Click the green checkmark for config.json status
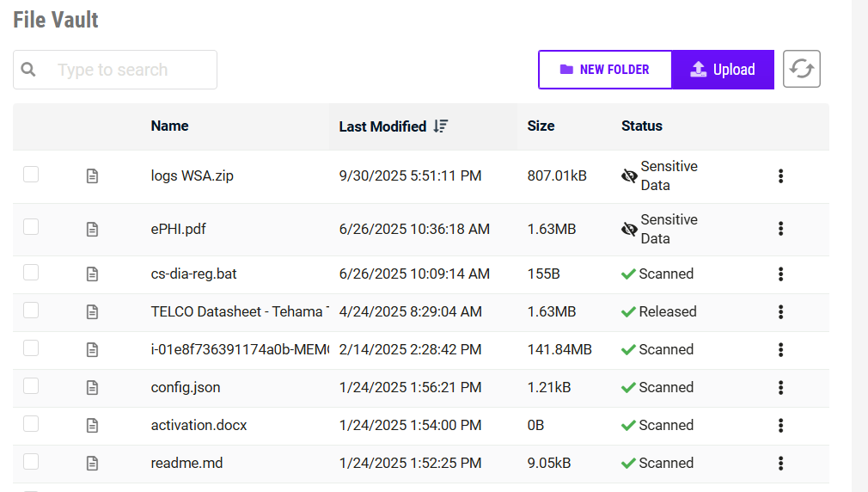 pyautogui.click(x=628, y=388)
